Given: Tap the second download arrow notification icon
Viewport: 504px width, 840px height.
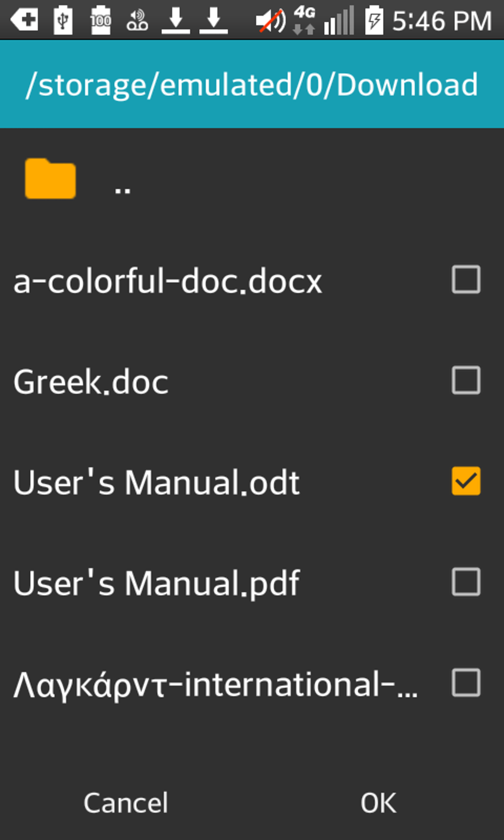Looking at the screenshot, I should [213, 21].
